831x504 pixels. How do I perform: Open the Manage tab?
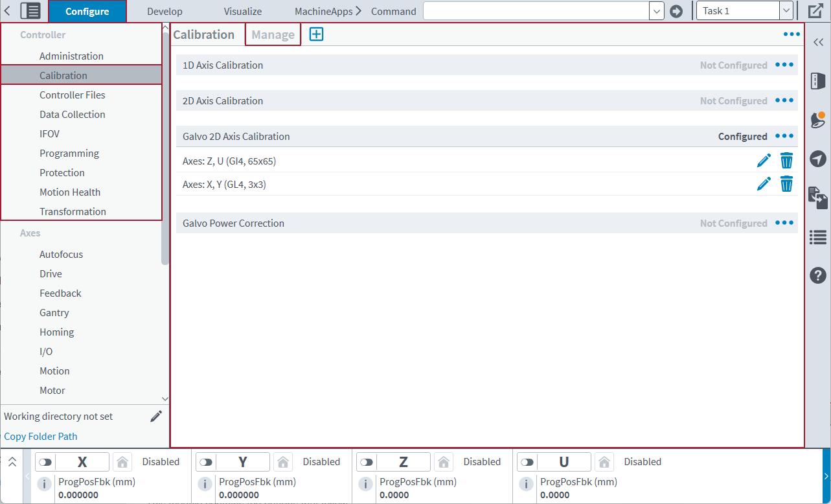pyautogui.click(x=273, y=35)
